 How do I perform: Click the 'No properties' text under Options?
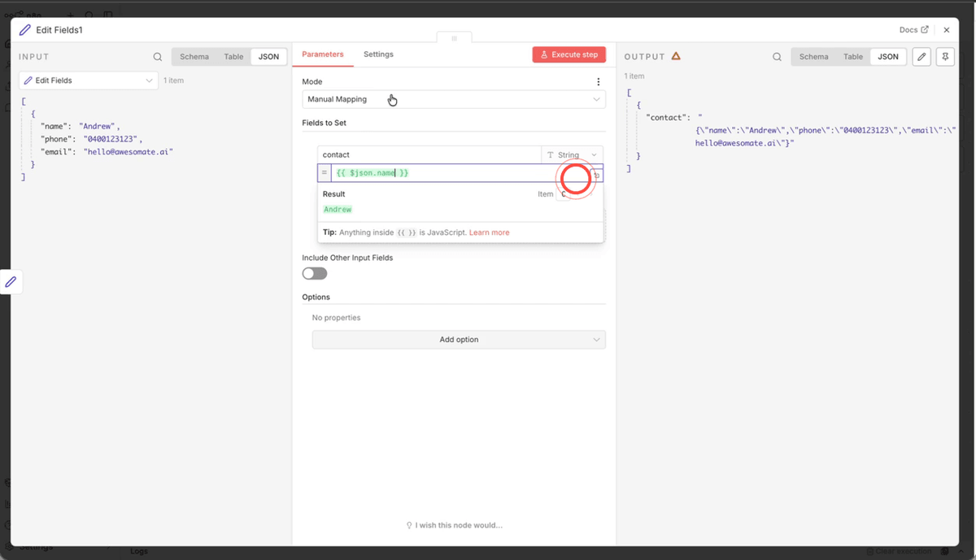pyautogui.click(x=336, y=318)
